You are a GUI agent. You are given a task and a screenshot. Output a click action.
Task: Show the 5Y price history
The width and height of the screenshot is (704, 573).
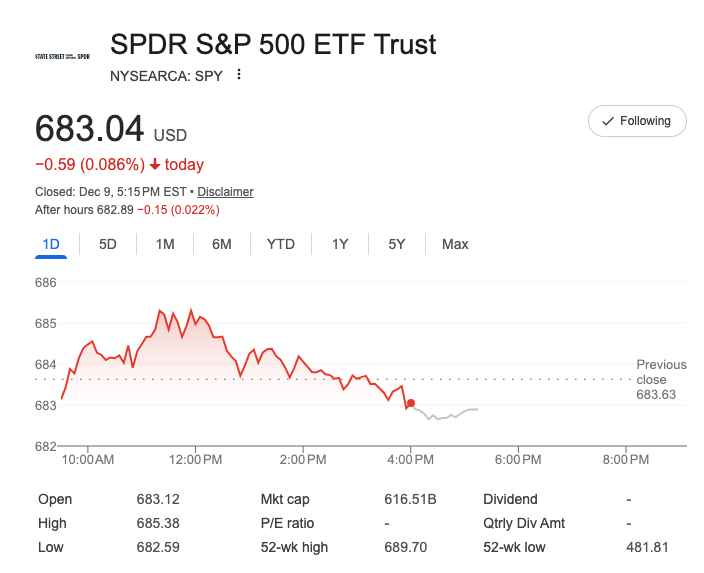click(397, 244)
